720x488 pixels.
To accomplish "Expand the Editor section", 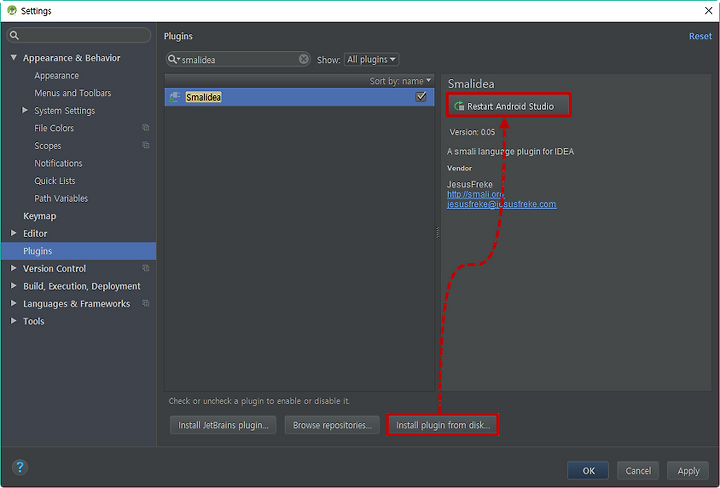I will point(14,233).
